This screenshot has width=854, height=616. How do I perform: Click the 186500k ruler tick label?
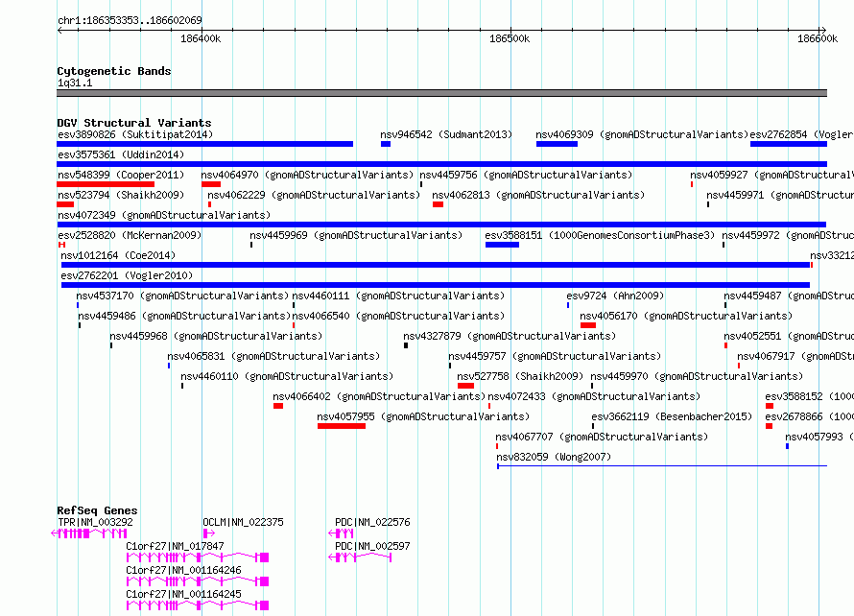[510, 38]
